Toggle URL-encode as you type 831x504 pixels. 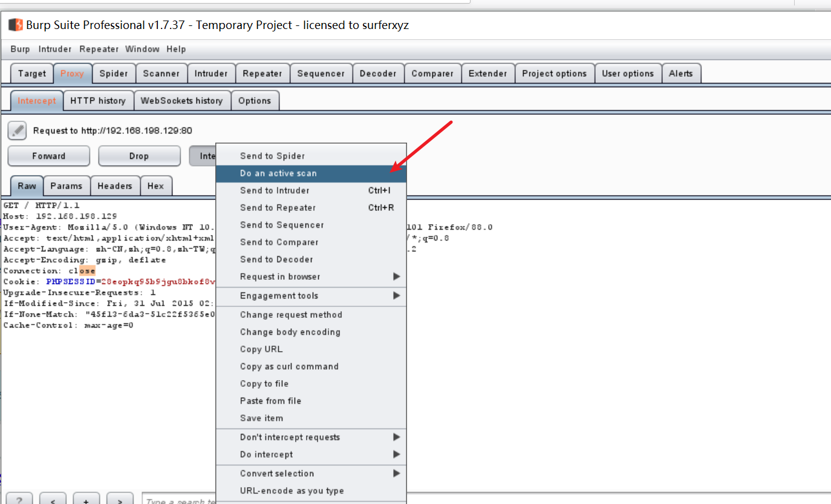[x=311, y=491]
